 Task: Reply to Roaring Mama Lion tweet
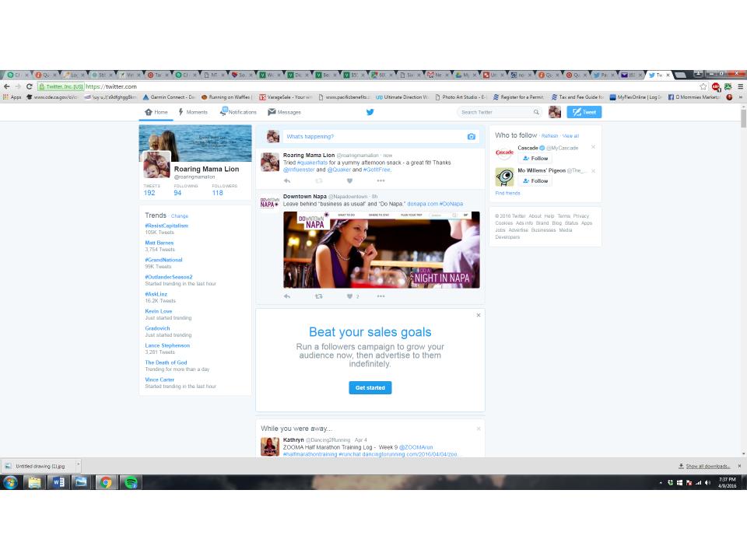pyautogui.click(x=287, y=180)
